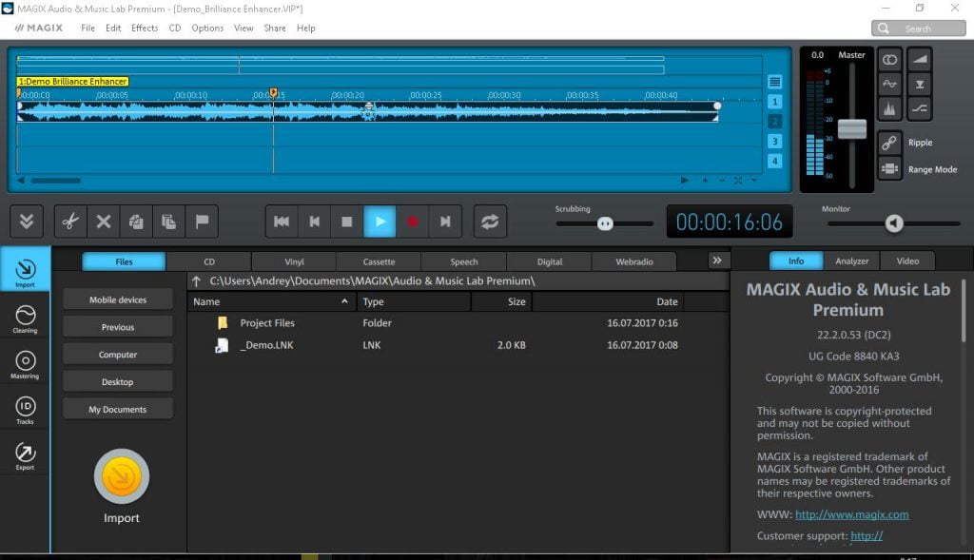
Task: Open the Options menu
Action: 207,28
